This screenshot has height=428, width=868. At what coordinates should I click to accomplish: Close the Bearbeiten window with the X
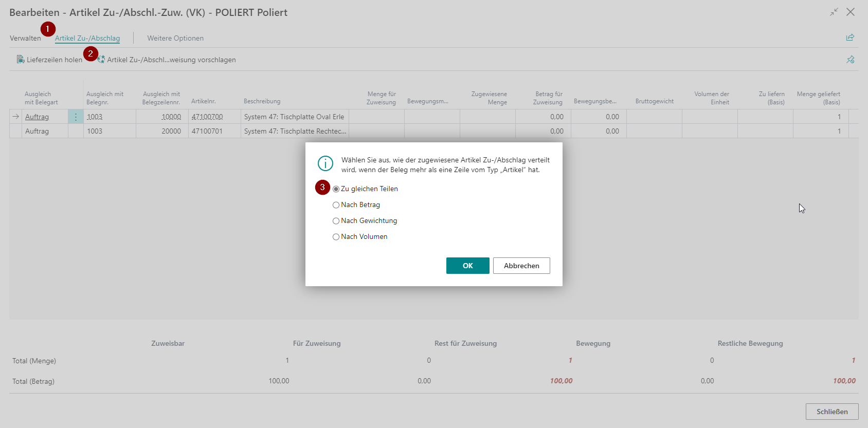coord(851,12)
